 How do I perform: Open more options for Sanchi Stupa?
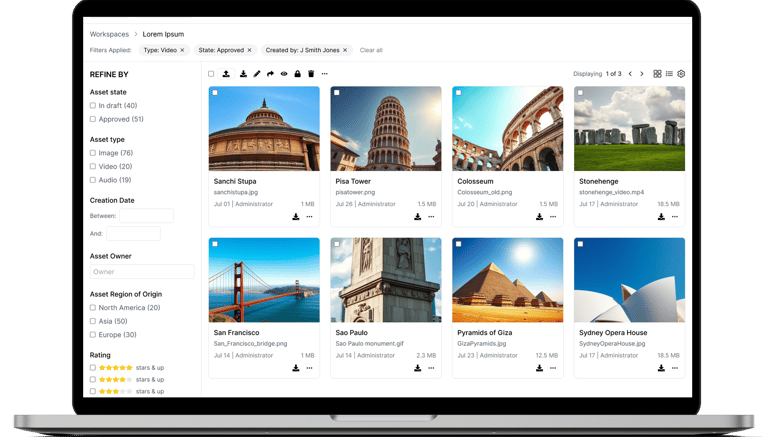click(310, 217)
